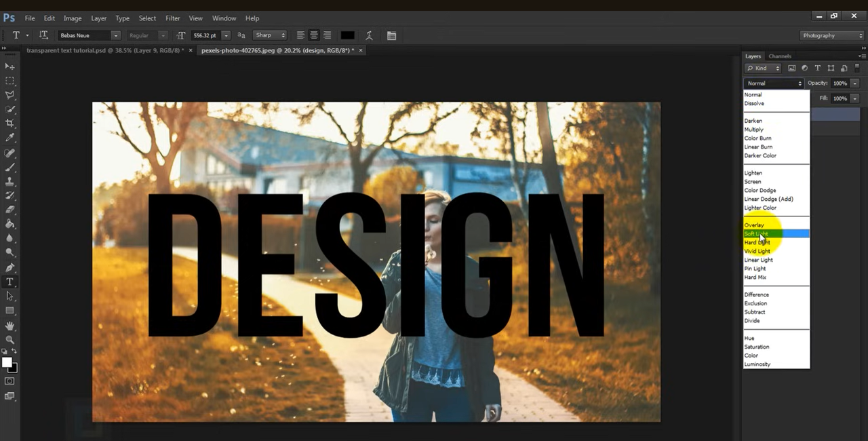Screen dimensions: 868x441
Task: Toggle Quick Mask mode
Action: pos(9,381)
